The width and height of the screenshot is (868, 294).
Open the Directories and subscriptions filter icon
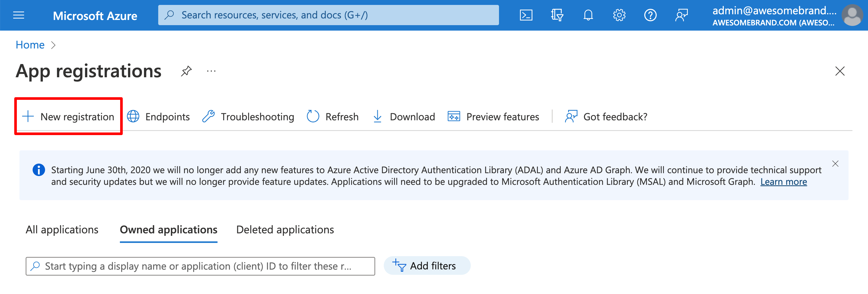(x=557, y=15)
